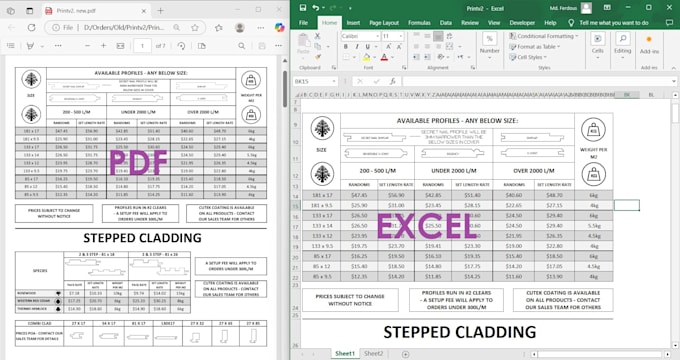The width and height of the screenshot is (680, 360).
Task: Switch to Page Layout ribbon tab
Action: coord(384,23)
